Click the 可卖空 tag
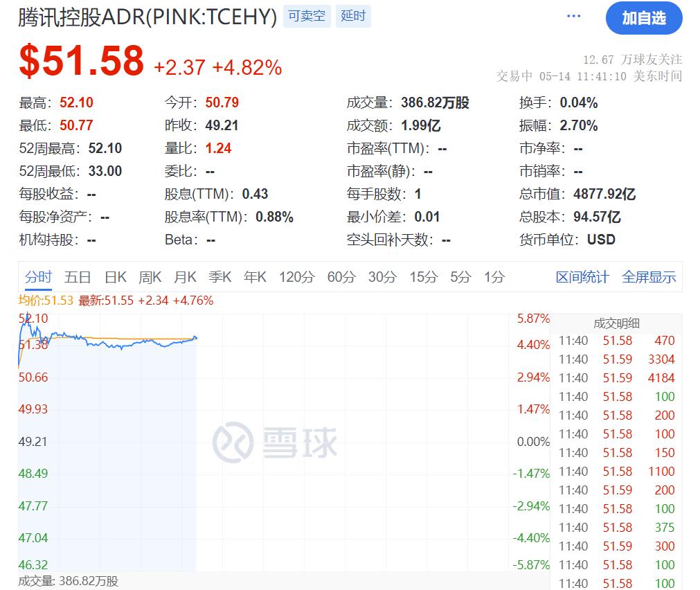This screenshot has height=590, width=700. pyautogui.click(x=307, y=16)
